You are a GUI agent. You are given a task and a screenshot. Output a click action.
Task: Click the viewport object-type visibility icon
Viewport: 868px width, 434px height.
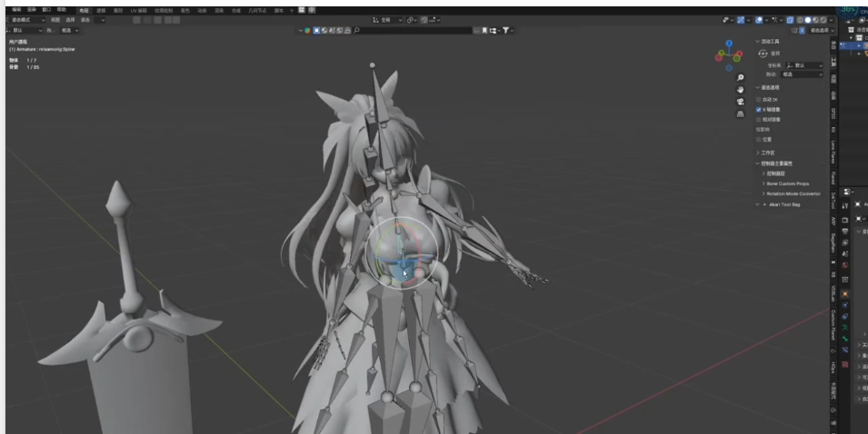[x=725, y=20]
